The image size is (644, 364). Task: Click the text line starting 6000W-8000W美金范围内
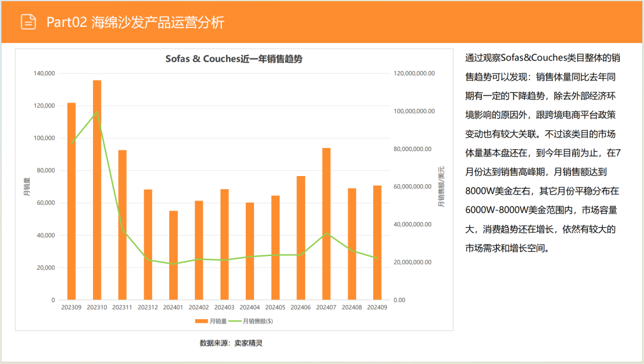[541, 210]
